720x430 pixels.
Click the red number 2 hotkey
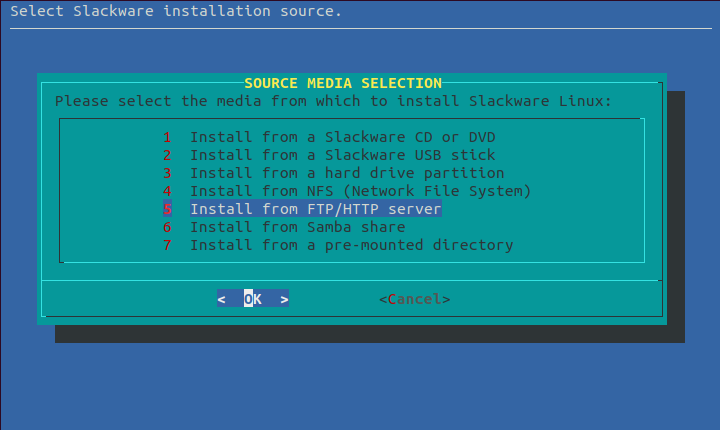tap(168, 155)
